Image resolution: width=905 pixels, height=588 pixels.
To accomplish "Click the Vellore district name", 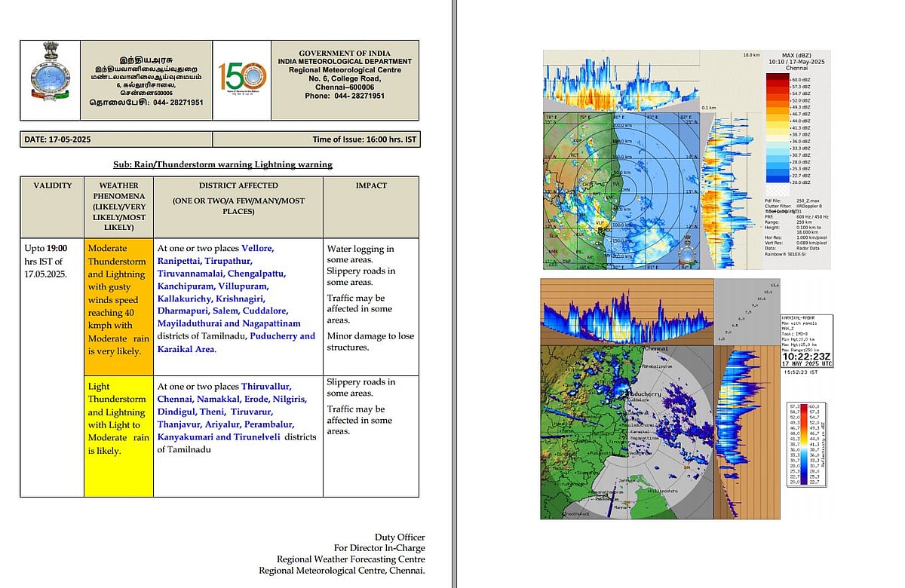I will [258, 248].
